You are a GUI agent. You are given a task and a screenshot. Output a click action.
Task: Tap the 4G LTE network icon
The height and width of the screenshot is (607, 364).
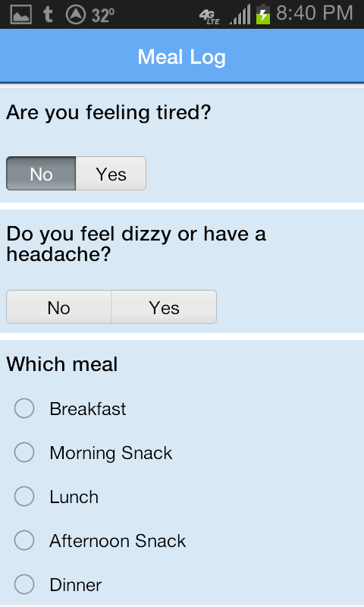pyautogui.click(x=209, y=16)
